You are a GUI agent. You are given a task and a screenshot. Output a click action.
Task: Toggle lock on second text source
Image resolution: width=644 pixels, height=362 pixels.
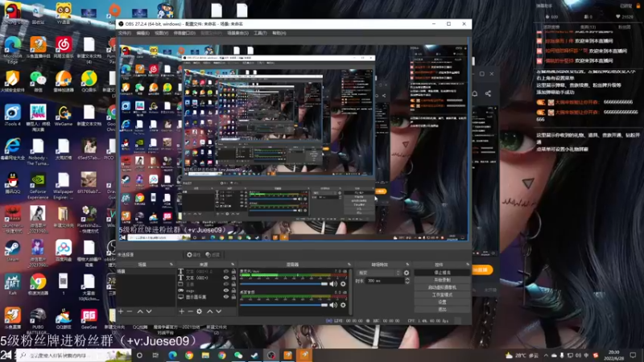pos(233,278)
